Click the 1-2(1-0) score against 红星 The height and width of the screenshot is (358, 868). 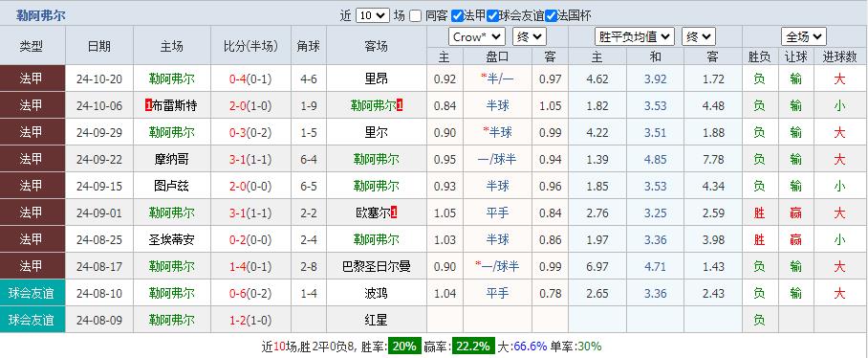tap(250, 320)
